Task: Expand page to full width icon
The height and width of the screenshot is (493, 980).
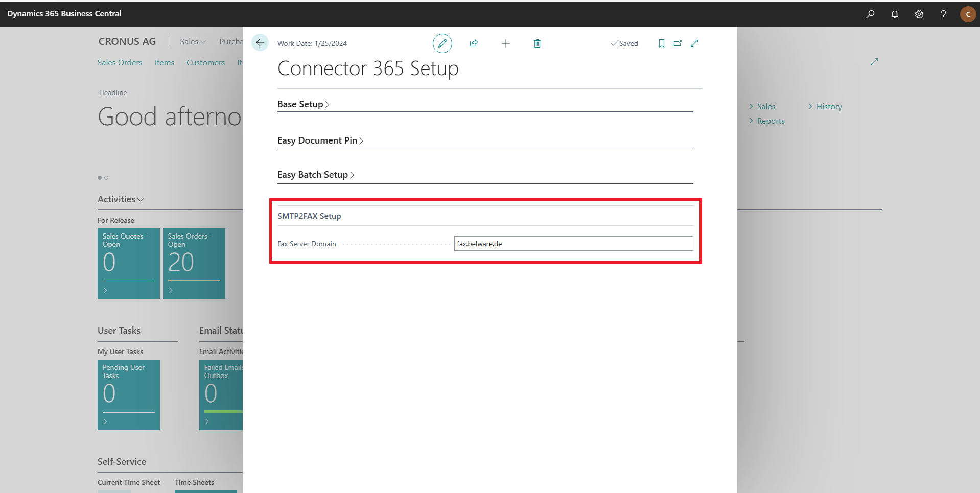Action: point(694,43)
